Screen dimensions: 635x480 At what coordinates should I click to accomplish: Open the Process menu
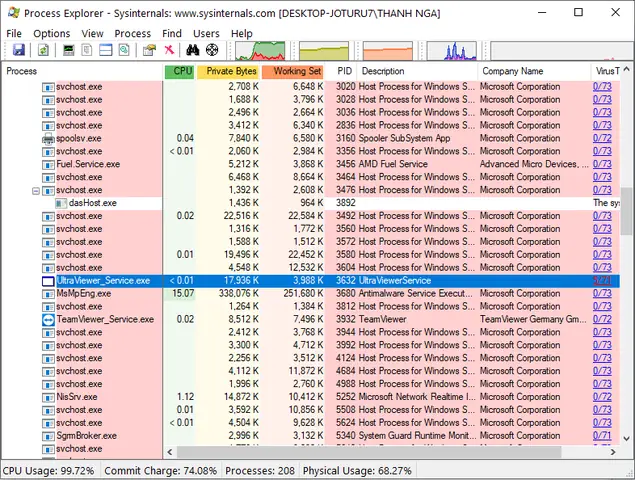coord(132,33)
